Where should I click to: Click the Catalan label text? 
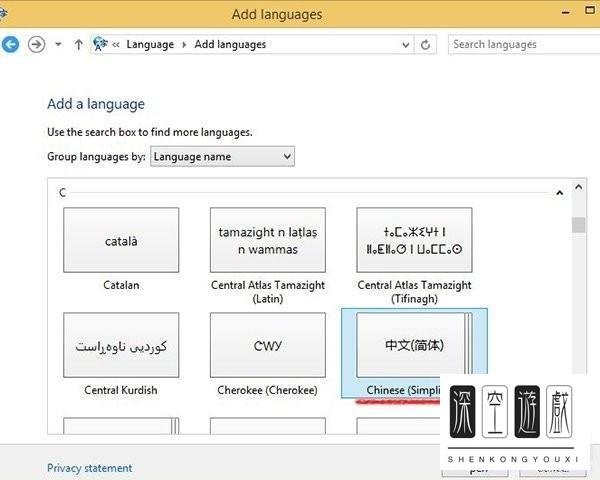tap(121, 285)
